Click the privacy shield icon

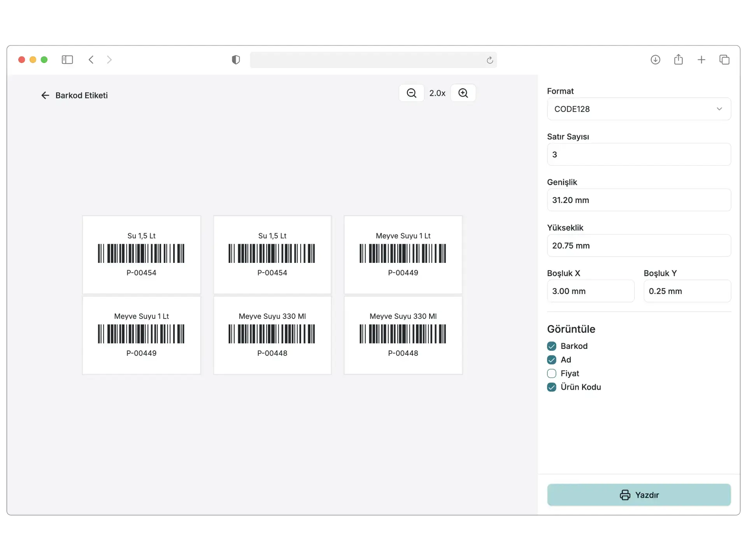coord(236,59)
